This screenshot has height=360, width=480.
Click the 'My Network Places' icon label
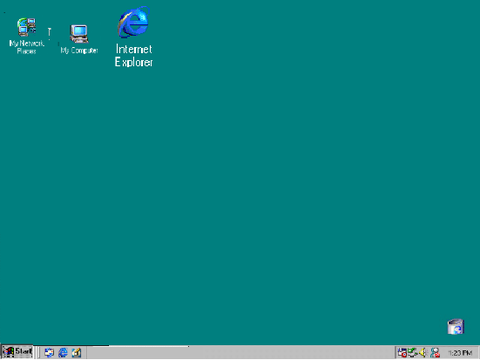27,47
